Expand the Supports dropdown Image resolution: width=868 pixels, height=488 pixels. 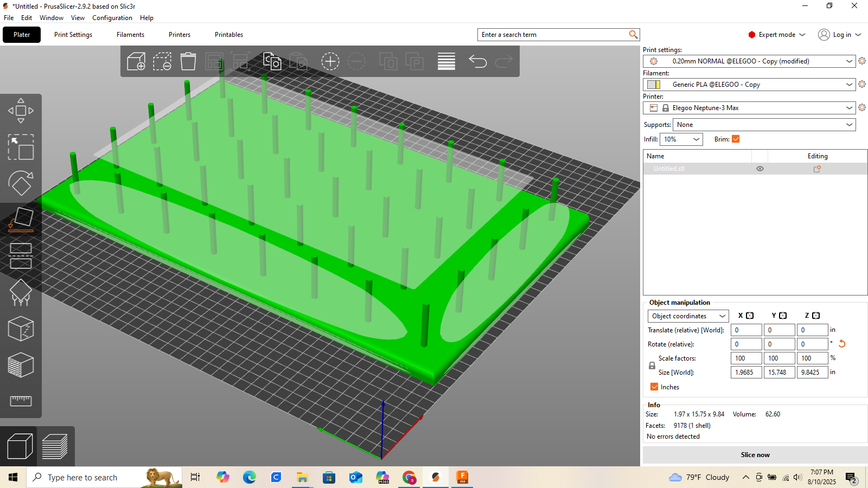pos(764,125)
